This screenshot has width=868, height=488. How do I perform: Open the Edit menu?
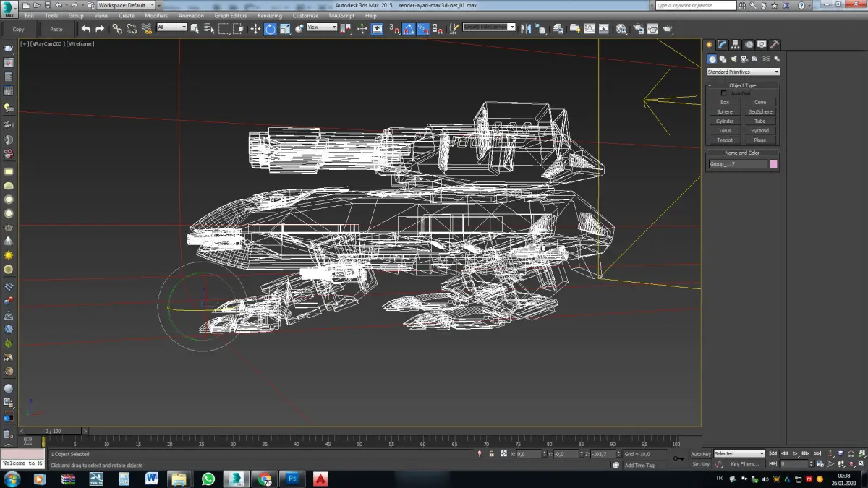pos(29,15)
